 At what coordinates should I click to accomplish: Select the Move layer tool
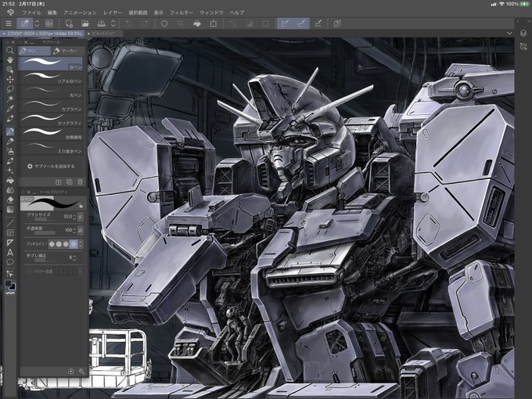(10, 79)
